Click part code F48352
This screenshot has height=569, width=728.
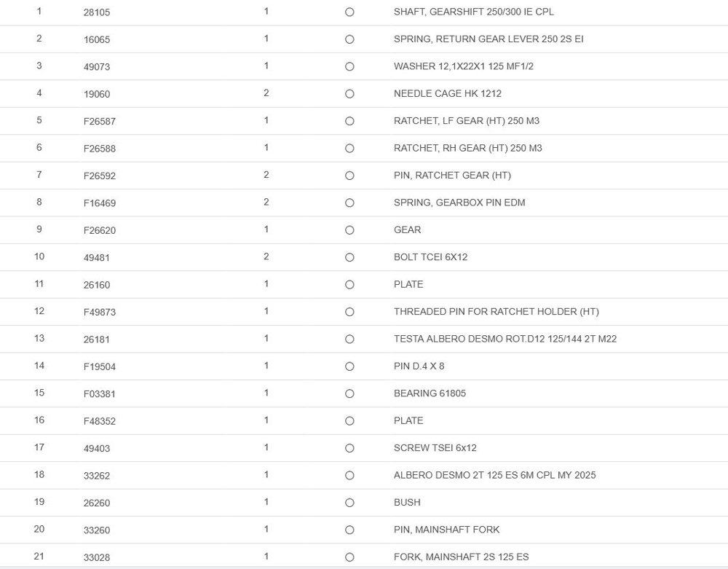100,421
